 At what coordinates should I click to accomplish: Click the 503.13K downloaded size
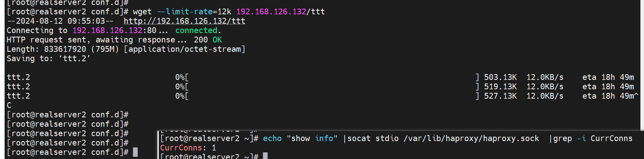500,77
